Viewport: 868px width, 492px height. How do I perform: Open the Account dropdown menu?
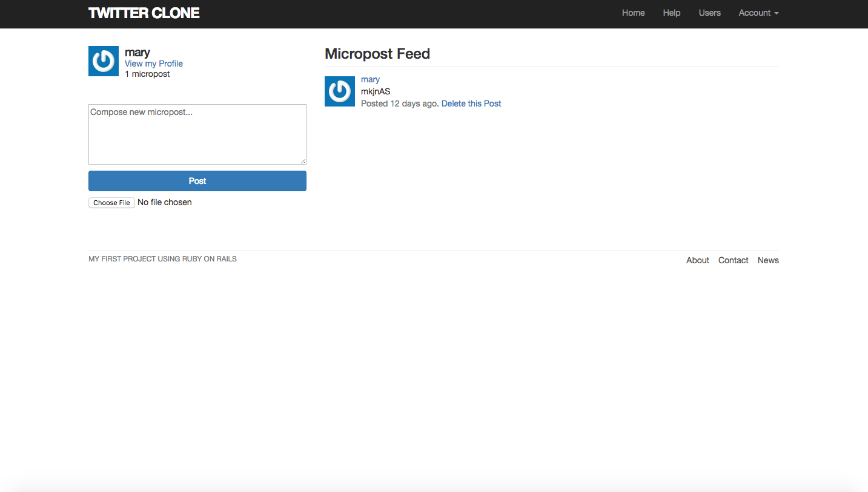[x=758, y=13]
